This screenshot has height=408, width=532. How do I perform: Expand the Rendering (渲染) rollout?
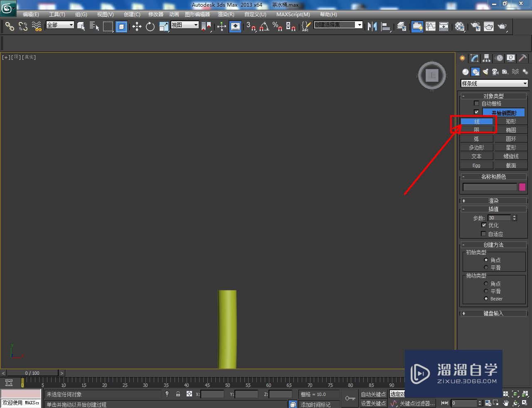click(493, 201)
